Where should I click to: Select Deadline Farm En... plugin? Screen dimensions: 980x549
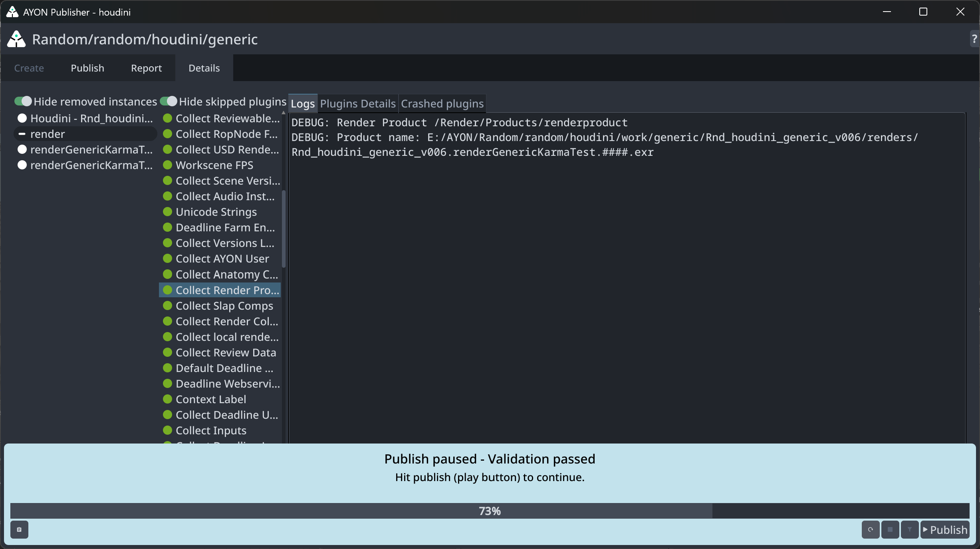click(220, 227)
